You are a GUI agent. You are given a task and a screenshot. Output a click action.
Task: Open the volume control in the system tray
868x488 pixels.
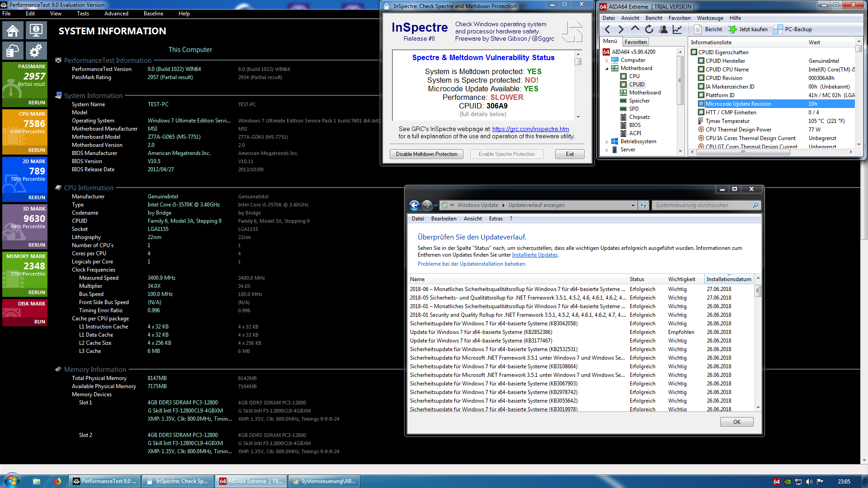pyautogui.click(x=809, y=482)
